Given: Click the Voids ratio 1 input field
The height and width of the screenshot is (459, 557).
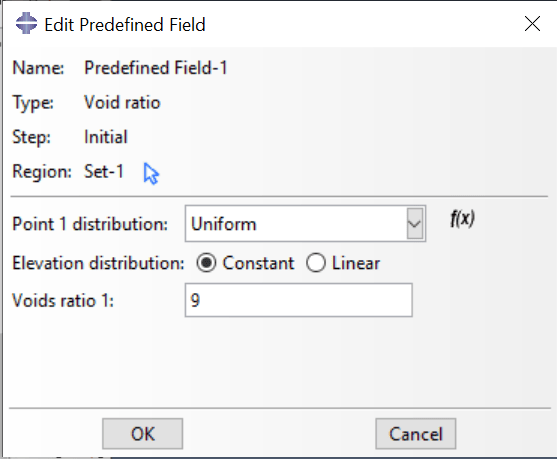Looking at the screenshot, I should coord(298,300).
